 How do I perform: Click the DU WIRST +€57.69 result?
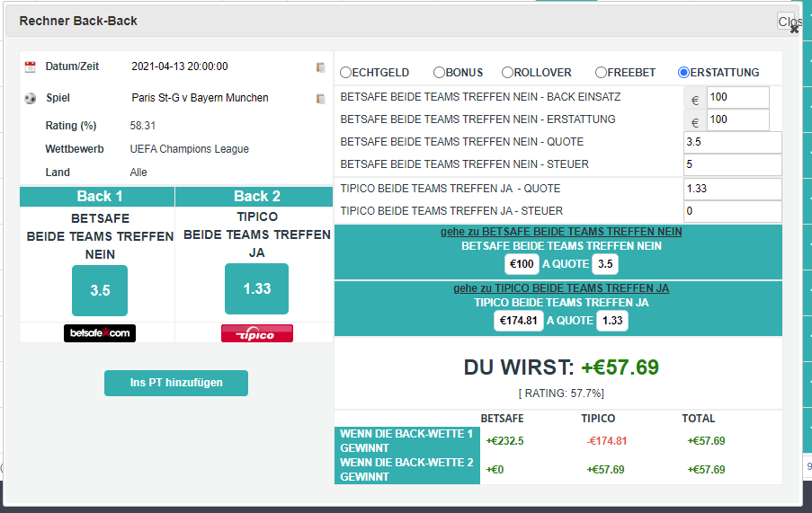point(561,367)
